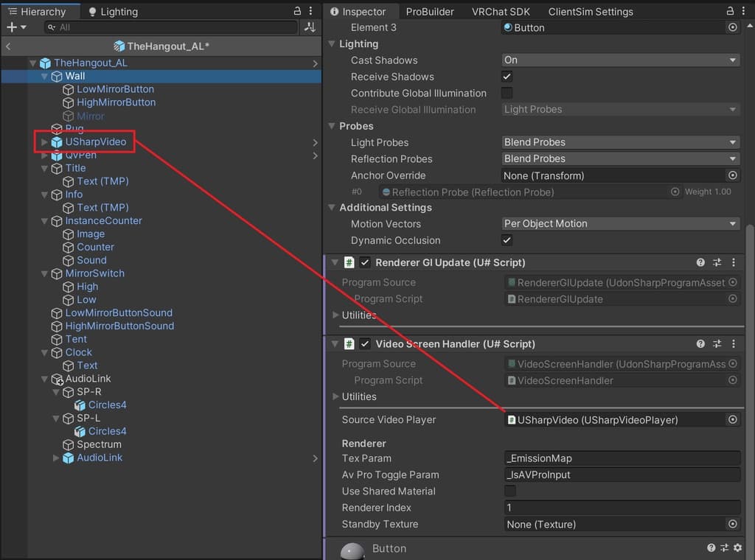This screenshot has height=560, width=755.
Task: Toggle the Use Shared Material checkbox
Action: [509, 491]
